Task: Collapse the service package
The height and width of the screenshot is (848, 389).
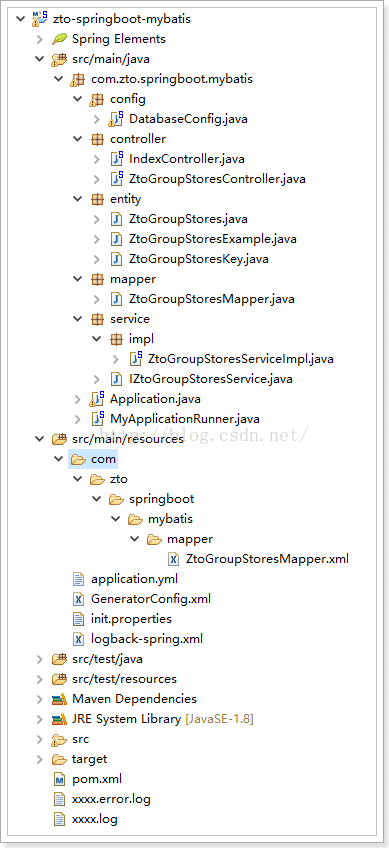Action: 78,319
